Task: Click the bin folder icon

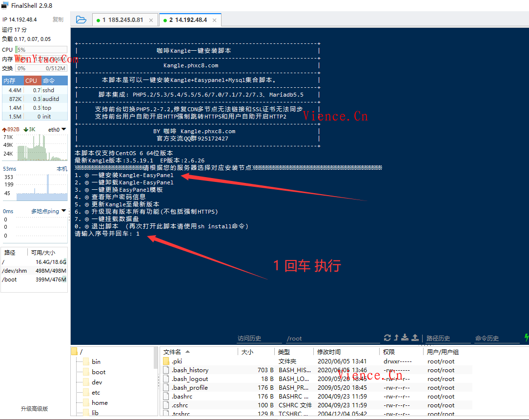Action: point(86,361)
